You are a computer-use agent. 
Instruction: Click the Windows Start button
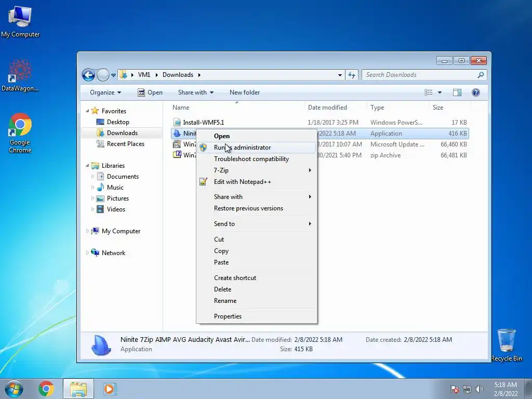pyautogui.click(x=14, y=389)
